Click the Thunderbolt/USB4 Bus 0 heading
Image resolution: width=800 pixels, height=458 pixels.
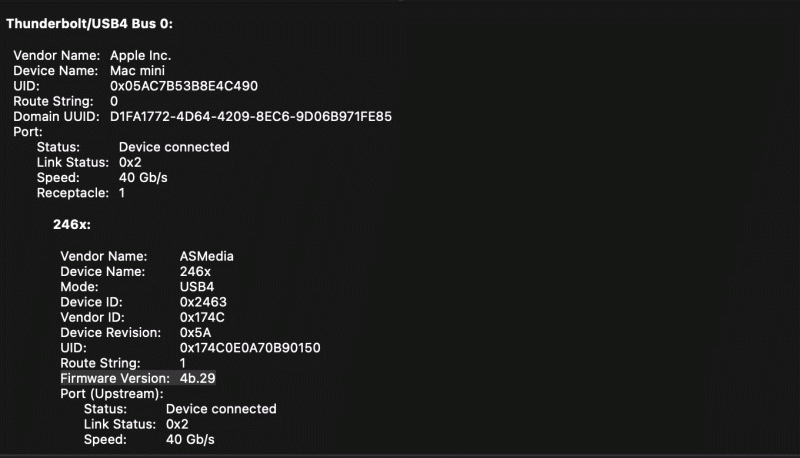tap(90, 24)
